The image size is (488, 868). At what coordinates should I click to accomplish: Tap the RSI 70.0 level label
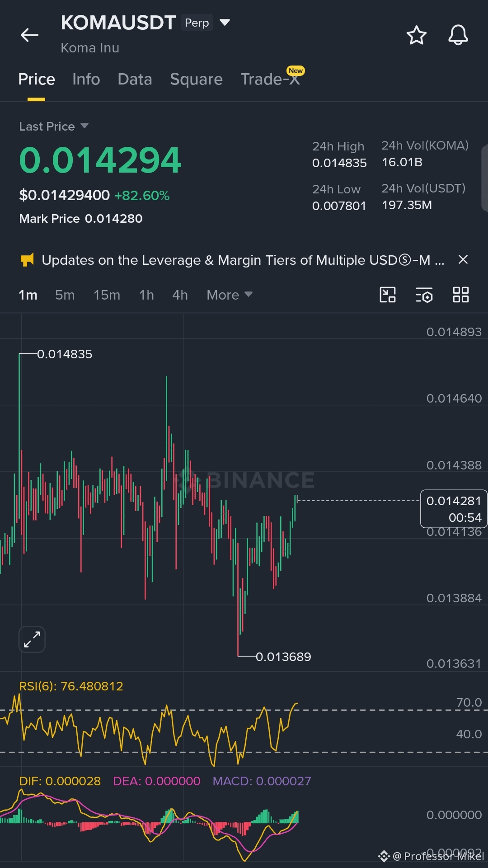(469, 703)
